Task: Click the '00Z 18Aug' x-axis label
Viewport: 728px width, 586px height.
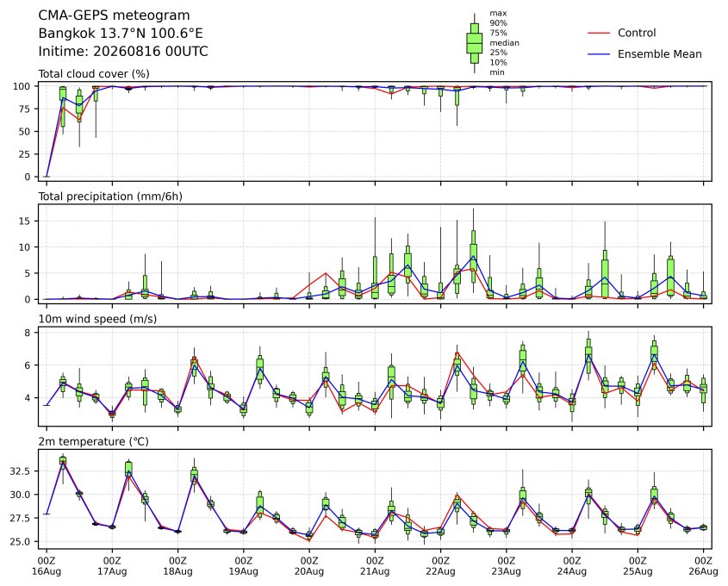Action: tap(177, 566)
